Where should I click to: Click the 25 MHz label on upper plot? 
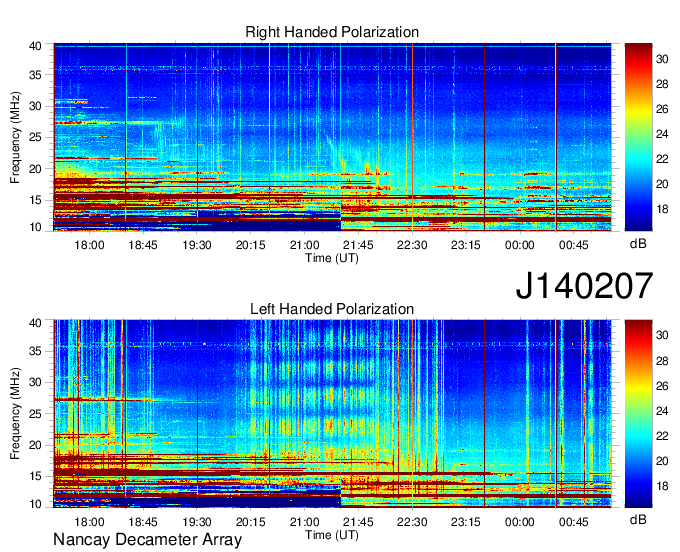(35, 137)
